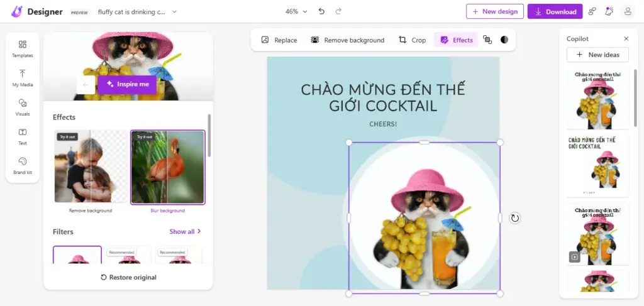Open the 46% zoom level dropdown
The height and width of the screenshot is (306, 644).
pos(296,11)
